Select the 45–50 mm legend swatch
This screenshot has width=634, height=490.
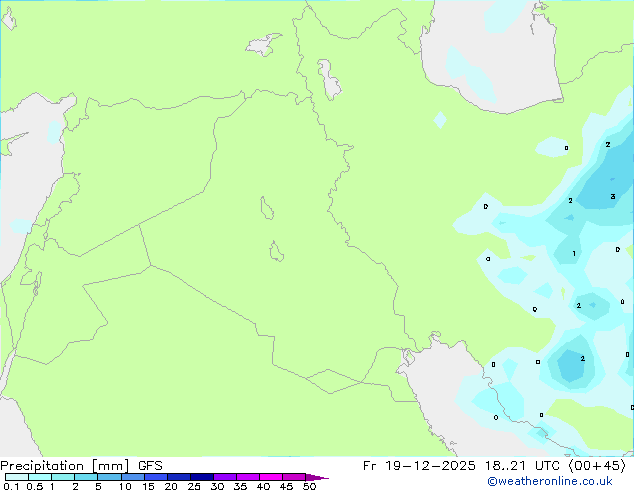[294, 477]
